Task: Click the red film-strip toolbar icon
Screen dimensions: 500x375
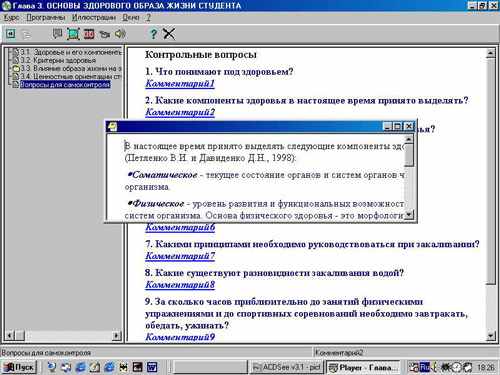Action: (x=89, y=34)
